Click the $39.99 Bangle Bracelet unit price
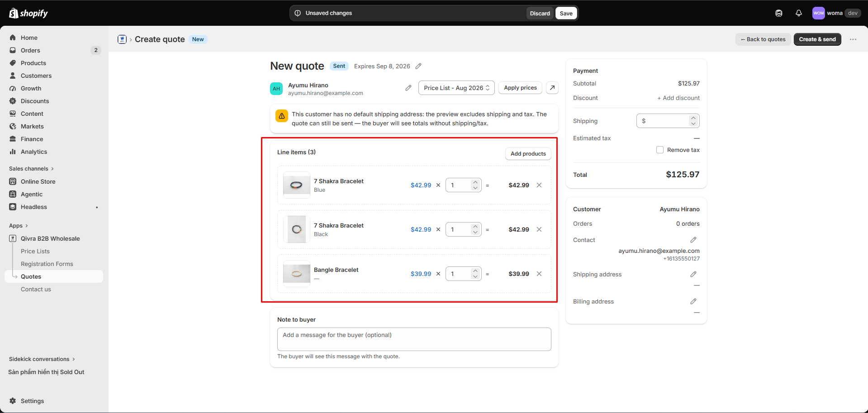 pyautogui.click(x=421, y=274)
